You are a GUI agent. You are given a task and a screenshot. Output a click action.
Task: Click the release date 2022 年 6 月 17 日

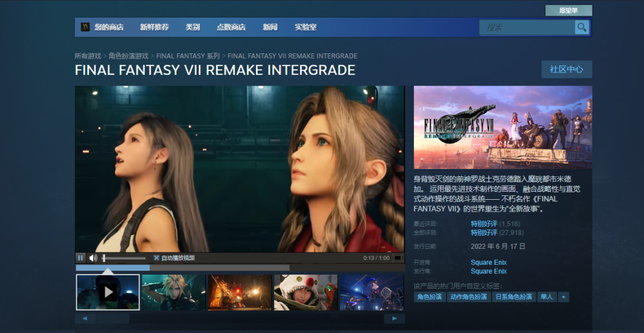[x=498, y=246]
